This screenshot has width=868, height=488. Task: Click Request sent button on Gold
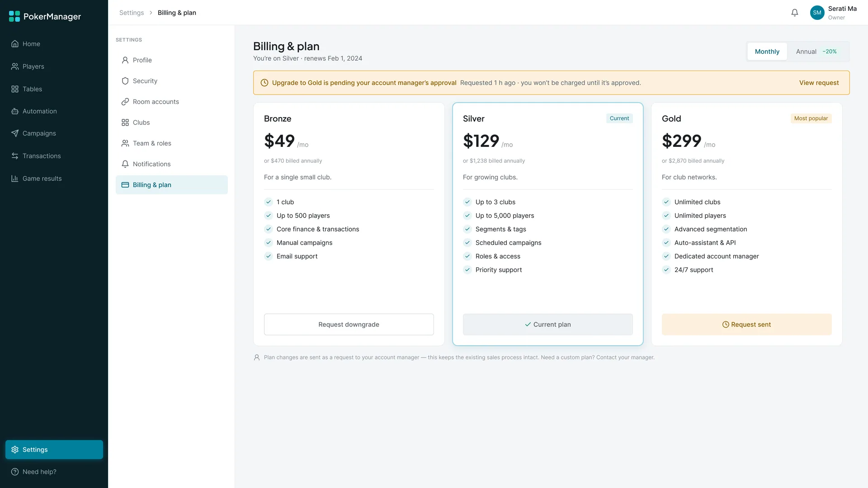coord(746,324)
